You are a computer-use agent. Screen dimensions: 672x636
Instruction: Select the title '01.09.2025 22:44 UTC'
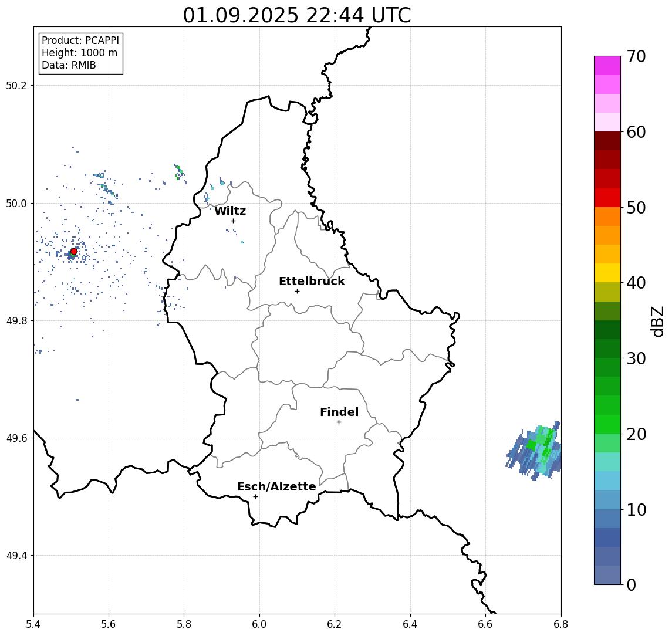coord(297,15)
